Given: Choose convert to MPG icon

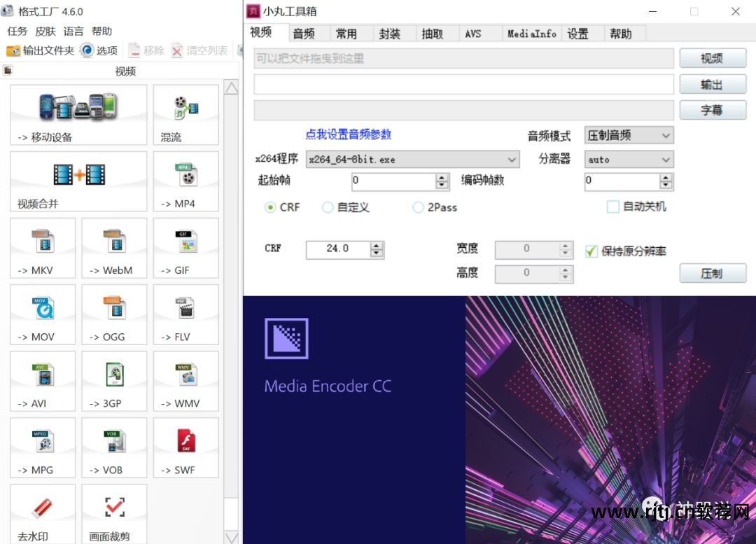Looking at the screenshot, I should tap(43, 447).
